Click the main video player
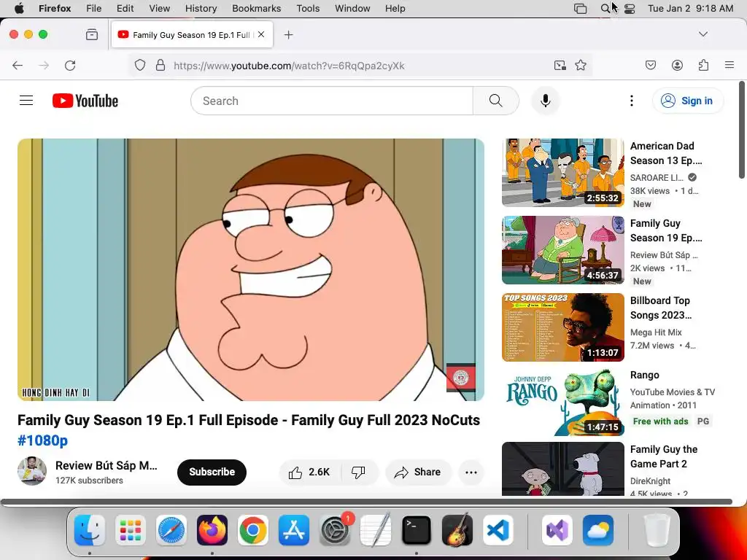 click(251, 270)
